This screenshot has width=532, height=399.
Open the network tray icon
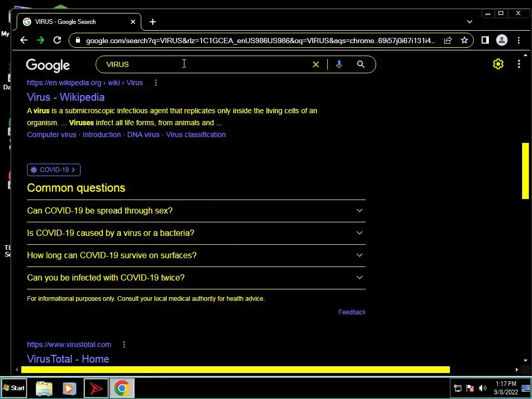point(458,388)
